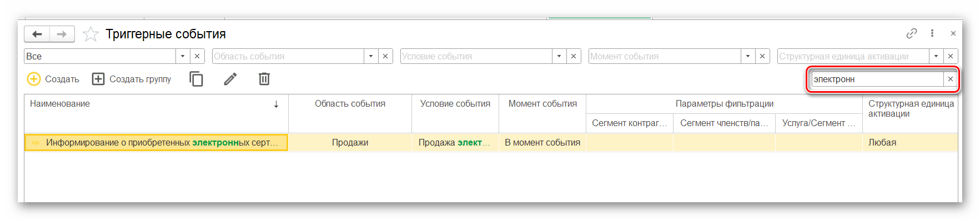The height and width of the screenshot is (220, 980).
Task: Click the Параметры фильтрации header
Action: [x=724, y=104]
